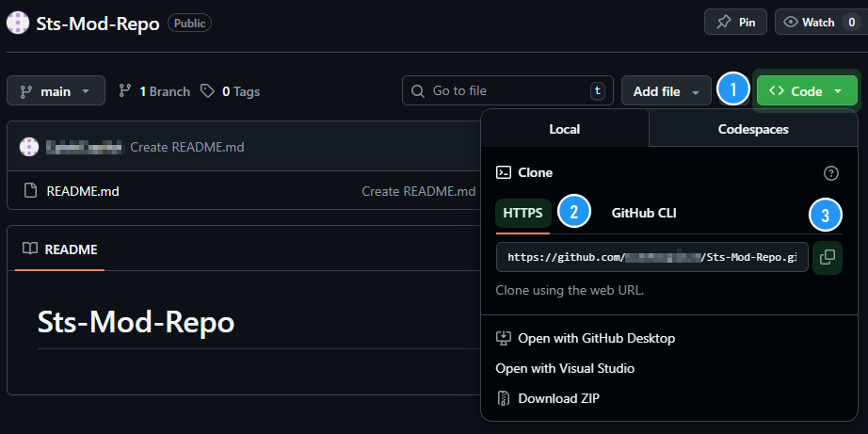This screenshot has height=434, width=868.
Task: Open README.md row's commit message Create README.md
Action: click(419, 191)
